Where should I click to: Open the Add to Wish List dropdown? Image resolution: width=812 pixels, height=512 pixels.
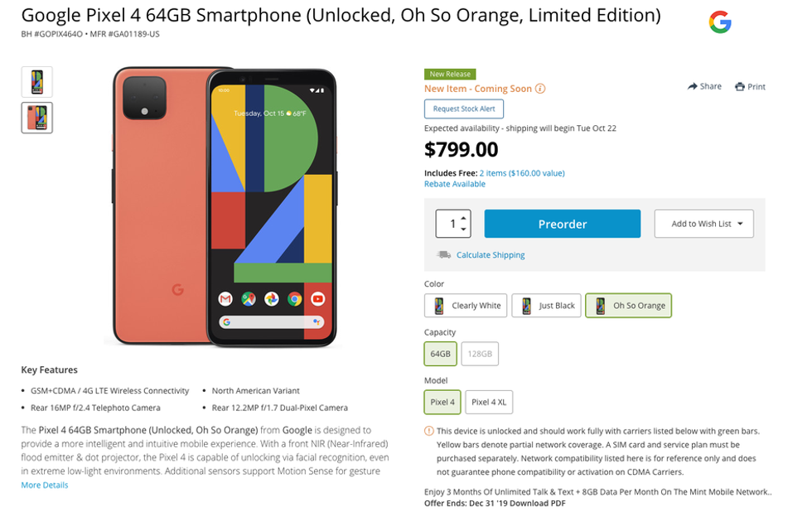pyautogui.click(x=704, y=224)
